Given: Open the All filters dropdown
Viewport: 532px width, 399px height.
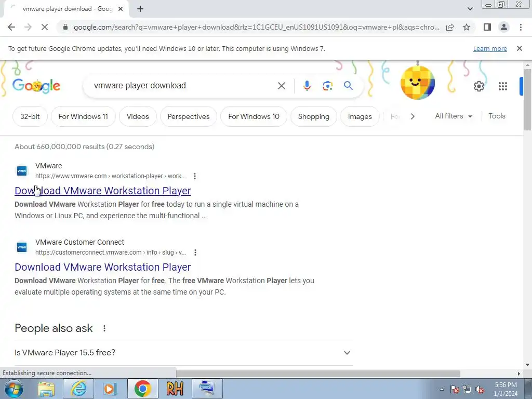Looking at the screenshot, I should coord(454,116).
